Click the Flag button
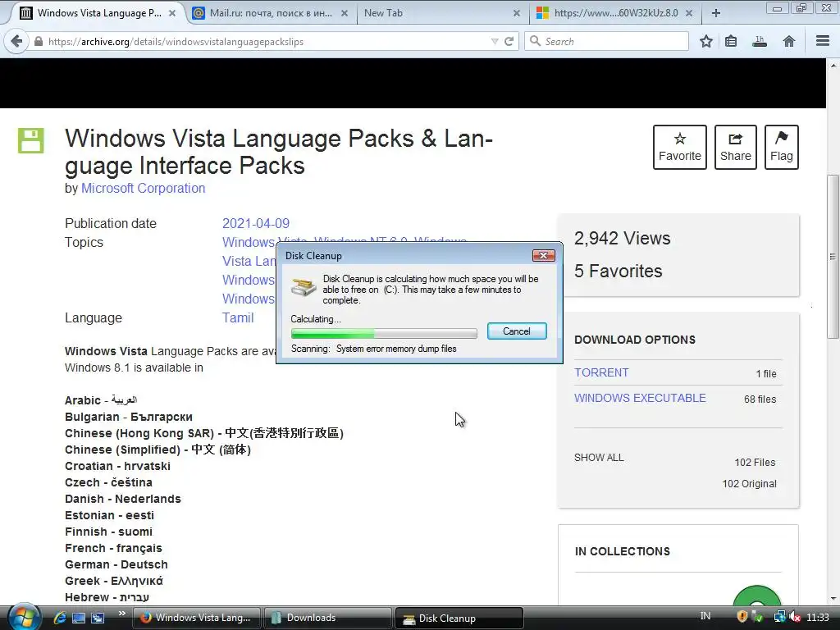Viewport: 840px width, 630px height. [x=782, y=148]
